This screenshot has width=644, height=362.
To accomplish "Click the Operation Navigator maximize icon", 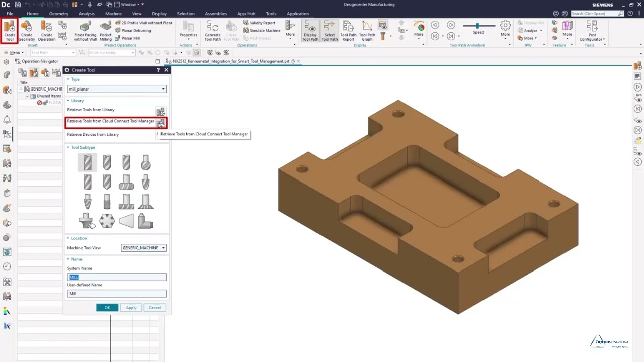I will (157, 61).
